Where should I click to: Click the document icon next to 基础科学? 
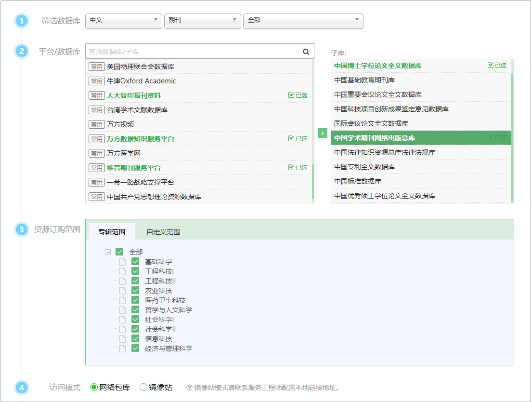tap(122, 262)
